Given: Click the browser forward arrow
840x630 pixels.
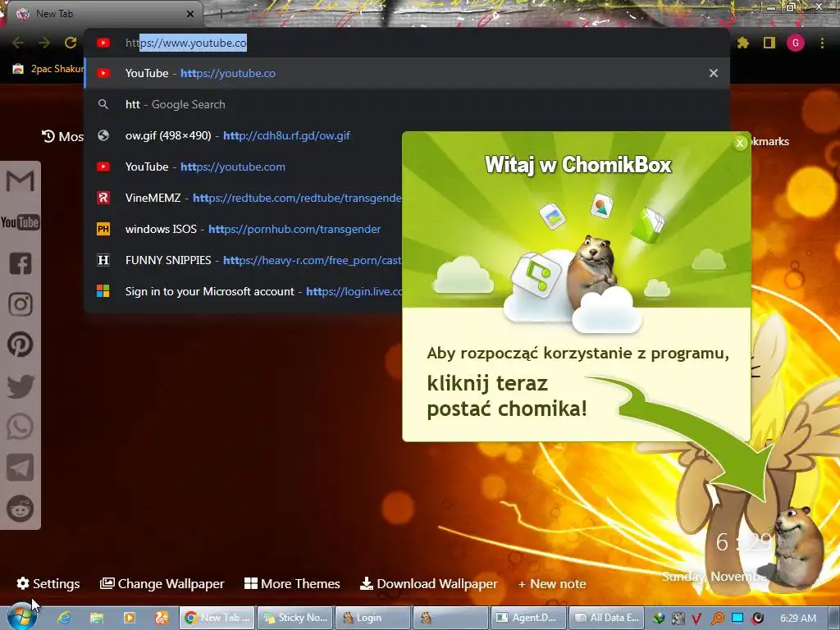Looking at the screenshot, I should click(44, 43).
